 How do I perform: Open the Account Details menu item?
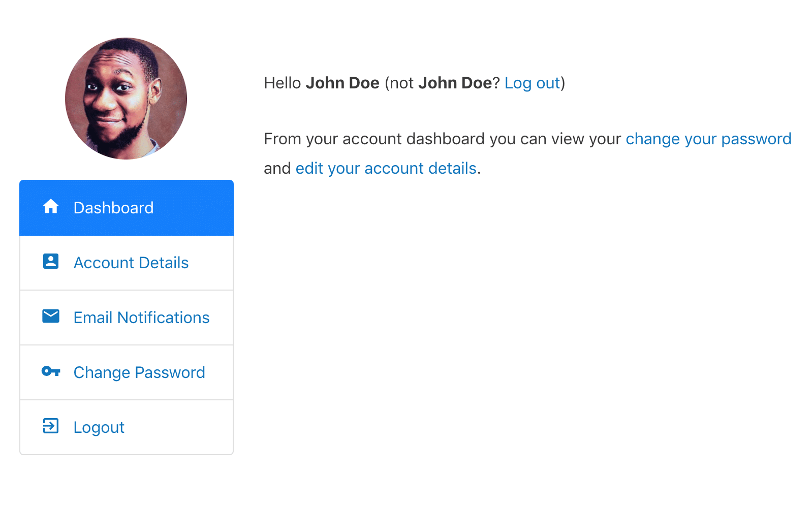[x=127, y=263]
